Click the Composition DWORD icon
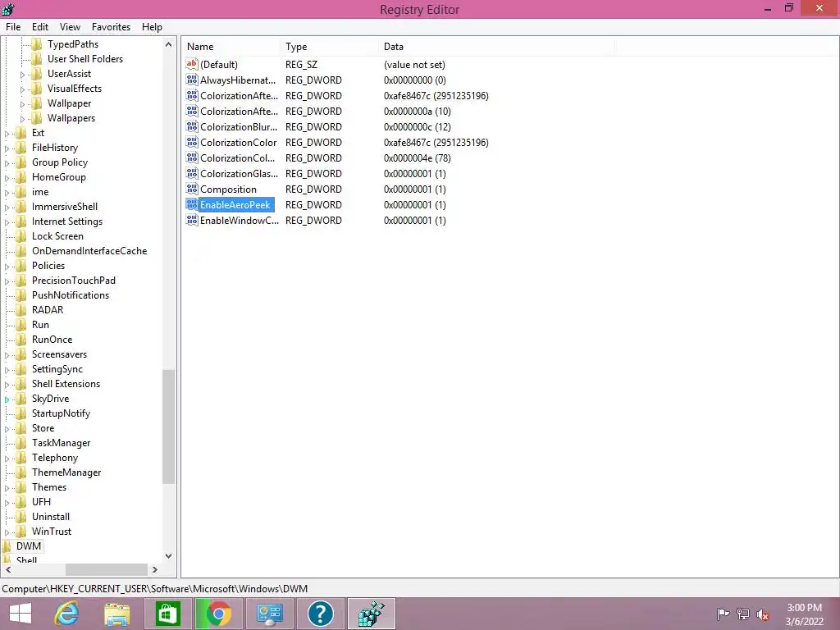840x630 pixels. [x=192, y=189]
